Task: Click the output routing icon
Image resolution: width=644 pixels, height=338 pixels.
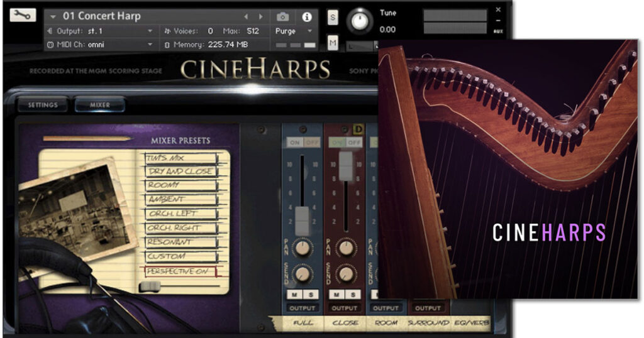Action: pyautogui.click(x=50, y=31)
